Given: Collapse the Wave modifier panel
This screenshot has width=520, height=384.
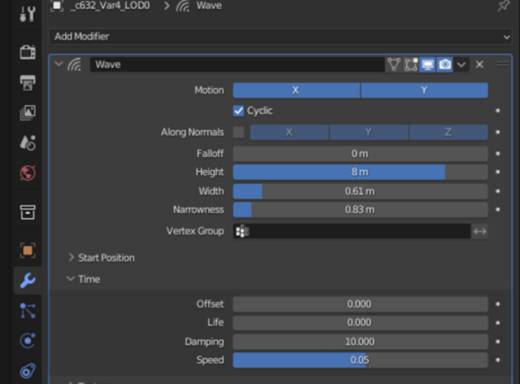Looking at the screenshot, I should point(59,64).
